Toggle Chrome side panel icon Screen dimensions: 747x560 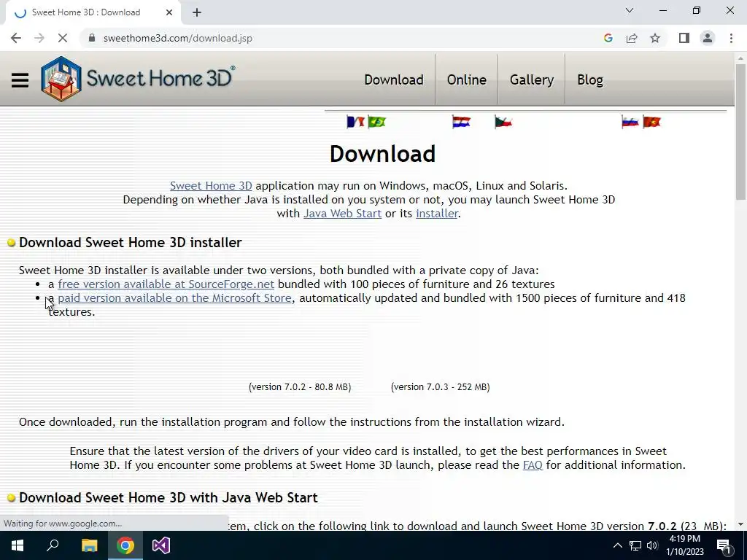click(684, 38)
